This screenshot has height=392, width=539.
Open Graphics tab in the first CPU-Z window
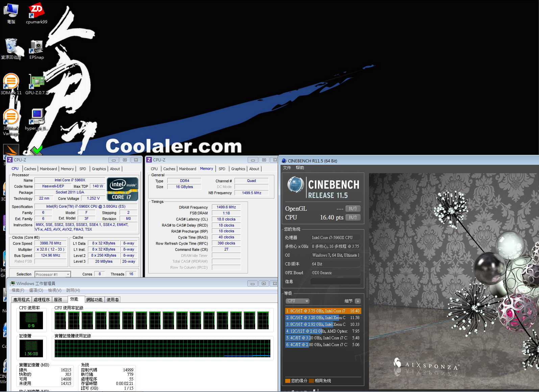click(x=99, y=169)
